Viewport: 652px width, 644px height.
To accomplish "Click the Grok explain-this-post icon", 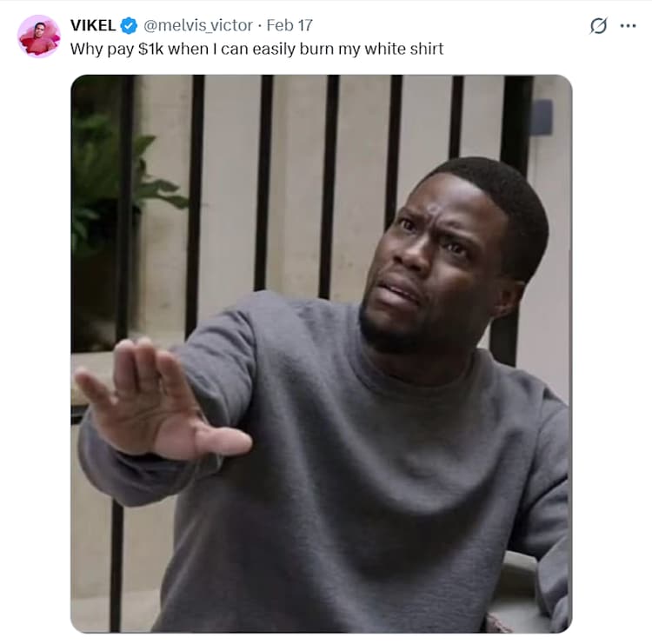I will pos(598,26).
